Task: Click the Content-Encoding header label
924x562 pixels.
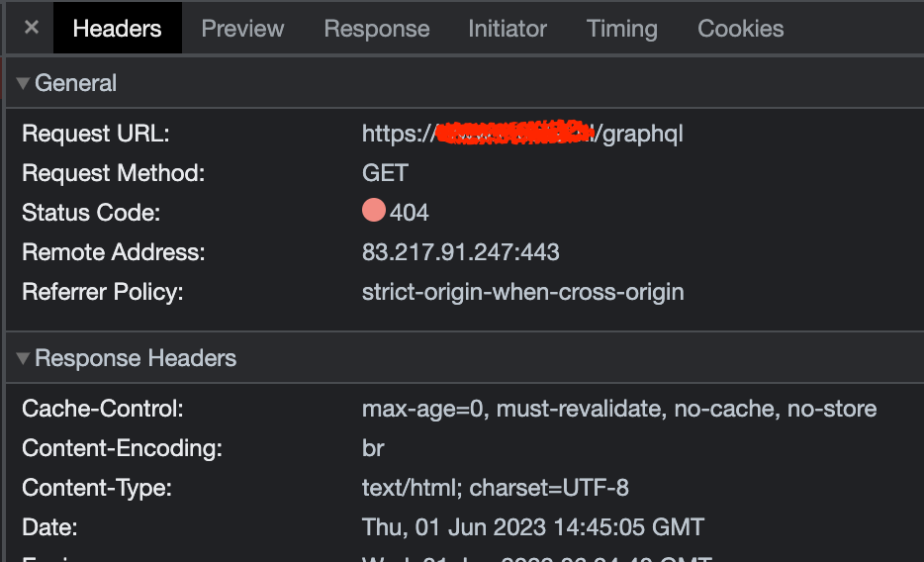Action: pyautogui.click(x=122, y=448)
